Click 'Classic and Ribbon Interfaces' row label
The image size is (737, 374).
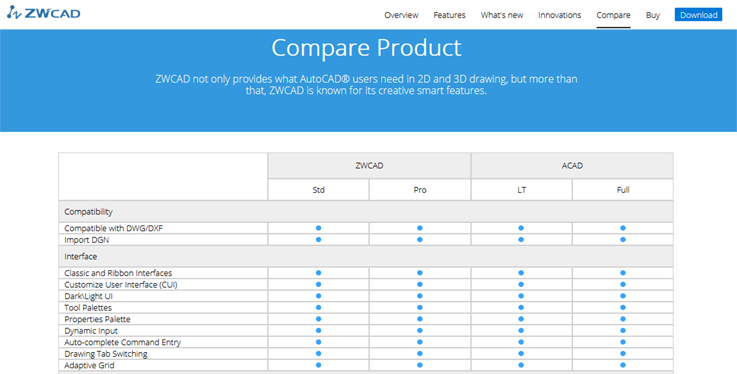118,273
